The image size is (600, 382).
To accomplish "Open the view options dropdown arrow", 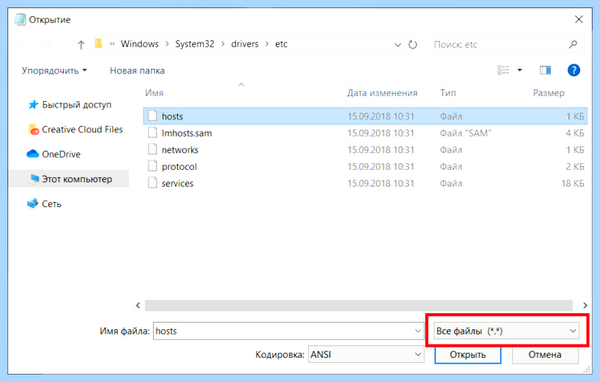I will pyautogui.click(x=520, y=70).
